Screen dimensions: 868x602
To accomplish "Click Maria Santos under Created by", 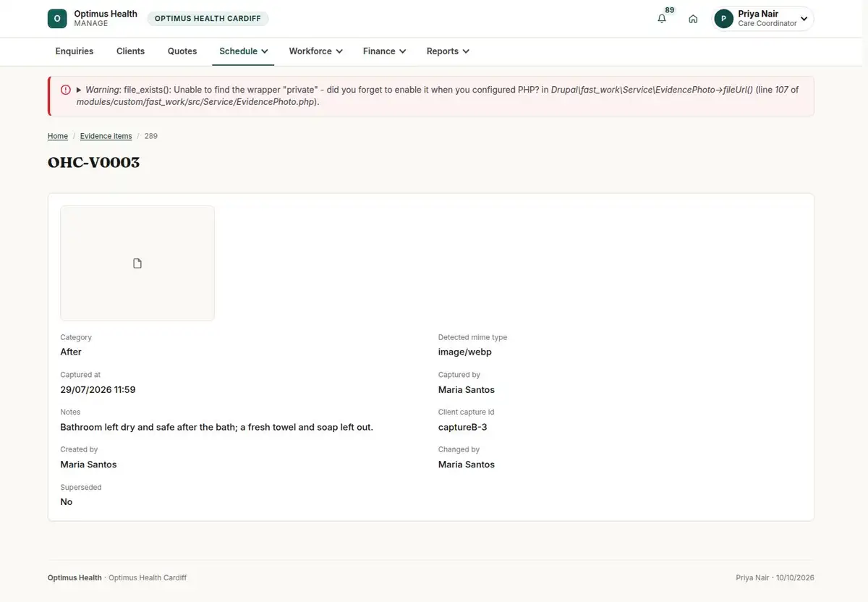I will click(88, 465).
